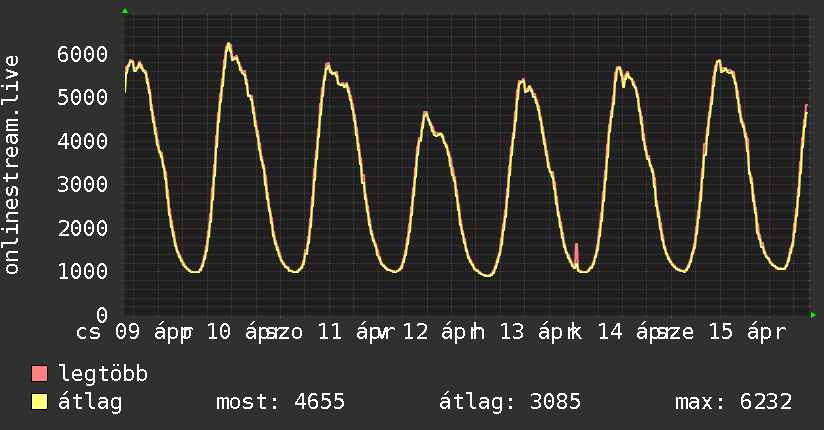Click the 1000 y-axis label
The image size is (824, 430).
pos(83,272)
